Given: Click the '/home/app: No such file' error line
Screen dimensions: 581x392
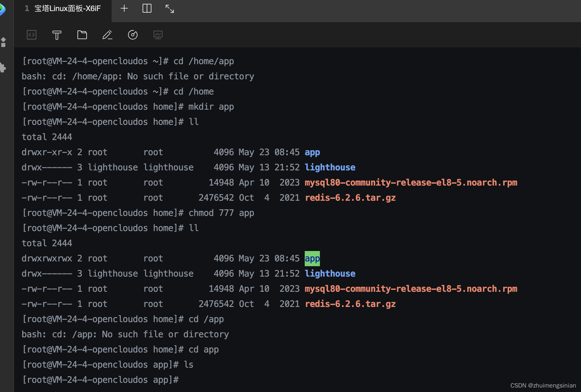Looking at the screenshot, I should coord(138,76).
